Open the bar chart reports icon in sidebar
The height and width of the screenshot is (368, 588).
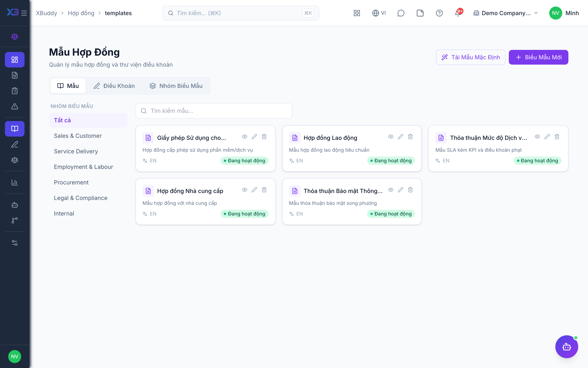[14, 182]
